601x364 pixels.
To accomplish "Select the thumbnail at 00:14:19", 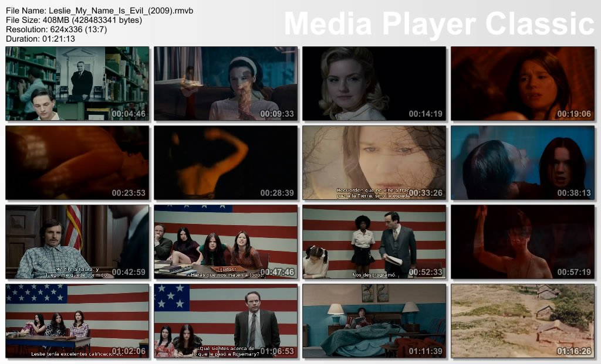I will click(x=374, y=83).
